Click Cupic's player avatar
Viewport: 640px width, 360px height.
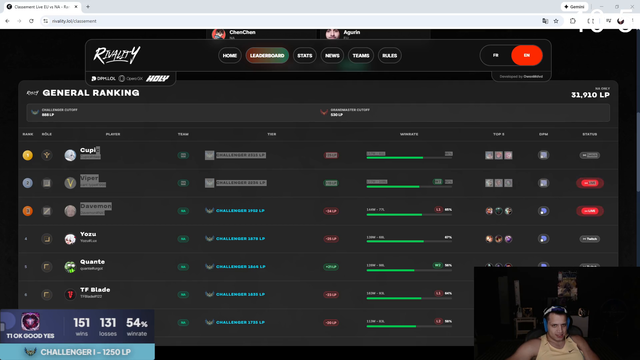pos(70,155)
